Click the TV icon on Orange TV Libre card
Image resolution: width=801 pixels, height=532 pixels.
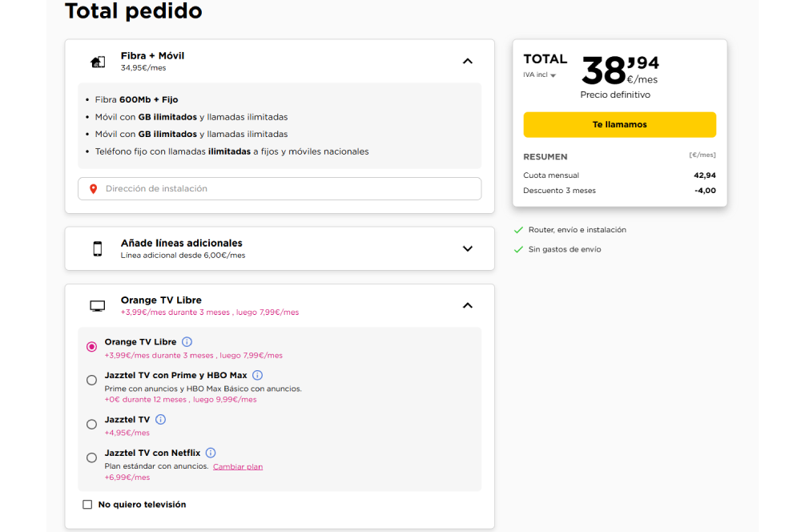(97, 304)
